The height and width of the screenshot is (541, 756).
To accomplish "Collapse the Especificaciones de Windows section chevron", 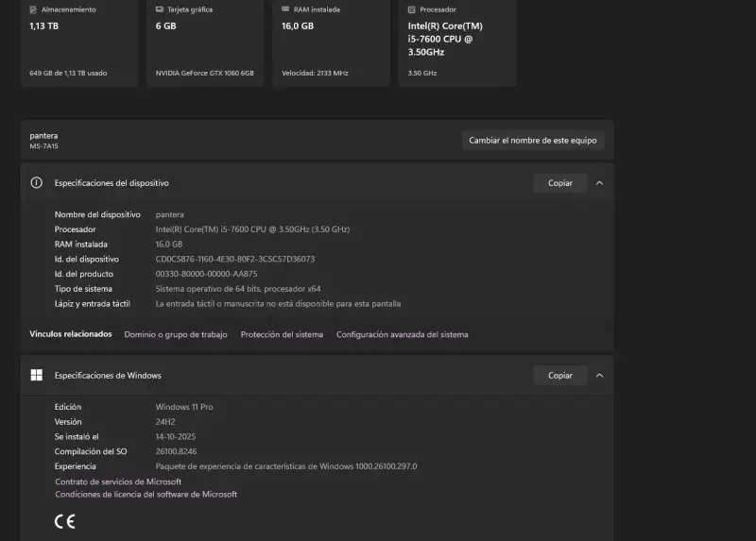I will tap(599, 375).
